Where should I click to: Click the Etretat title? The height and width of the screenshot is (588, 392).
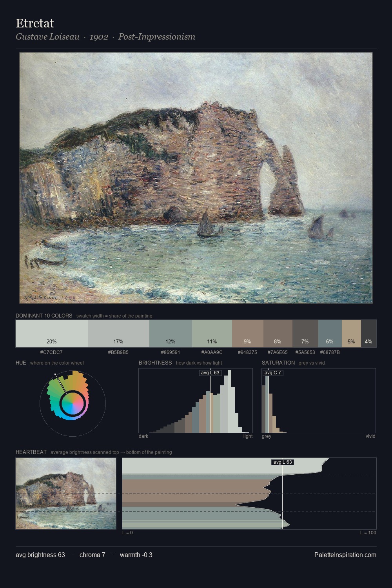(35, 23)
